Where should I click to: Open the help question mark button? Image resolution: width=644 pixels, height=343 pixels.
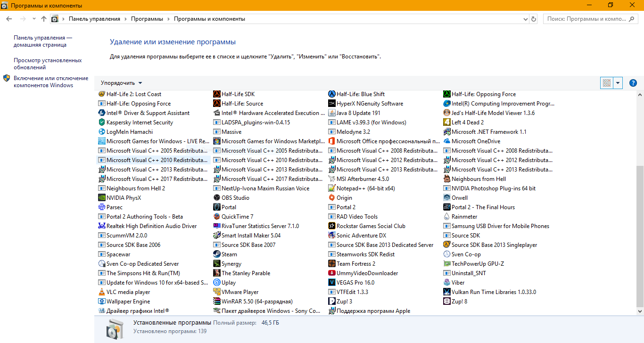633,83
